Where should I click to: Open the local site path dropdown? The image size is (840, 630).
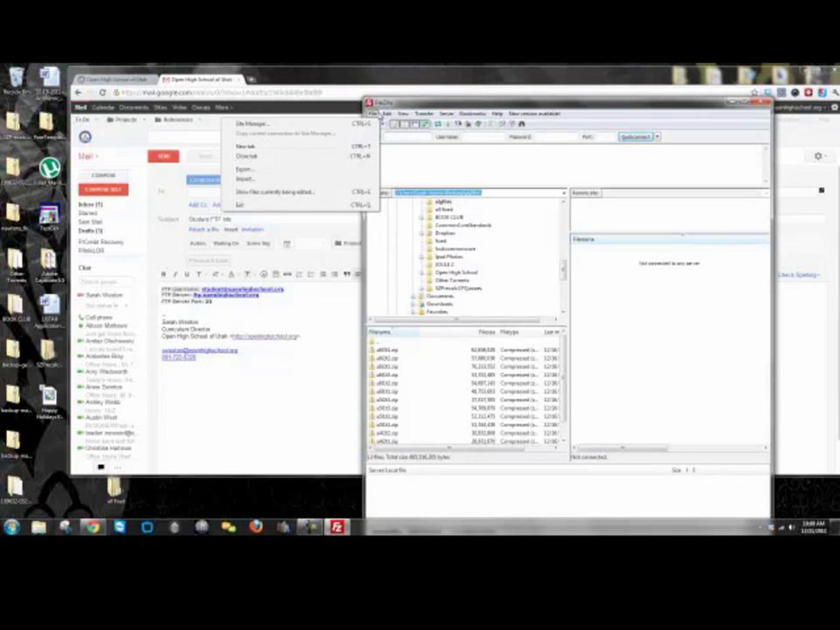[x=563, y=193]
